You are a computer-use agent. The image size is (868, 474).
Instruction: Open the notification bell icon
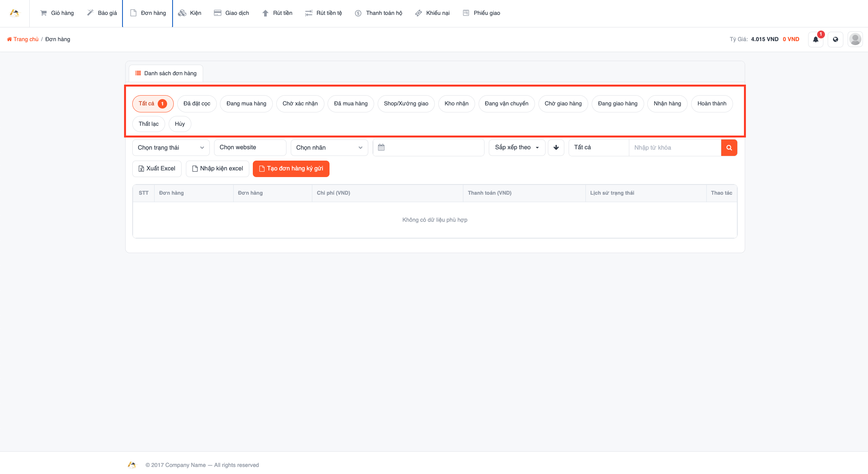(x=816, y=39)
